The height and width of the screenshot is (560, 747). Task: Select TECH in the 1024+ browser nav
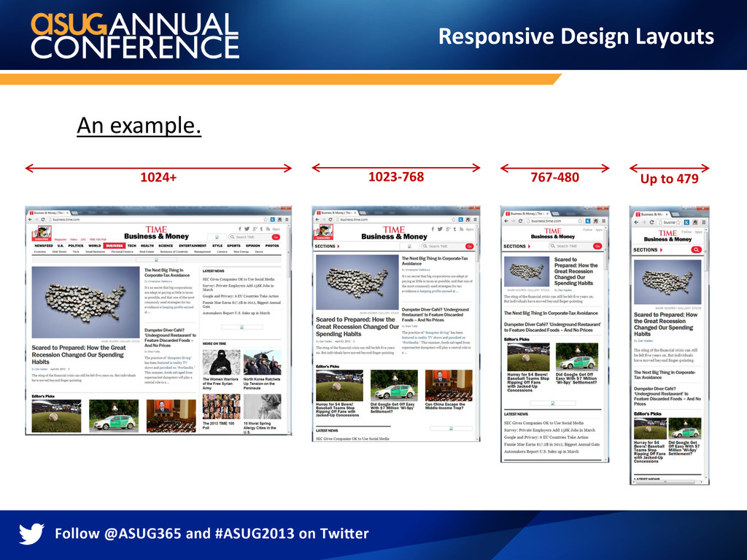click(x=132, y=246)
